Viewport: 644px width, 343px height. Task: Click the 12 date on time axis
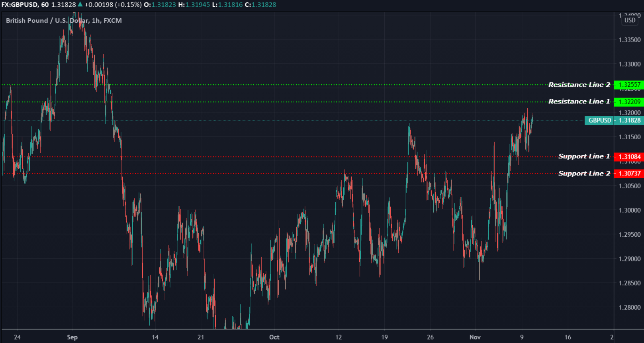click(339, 337)
